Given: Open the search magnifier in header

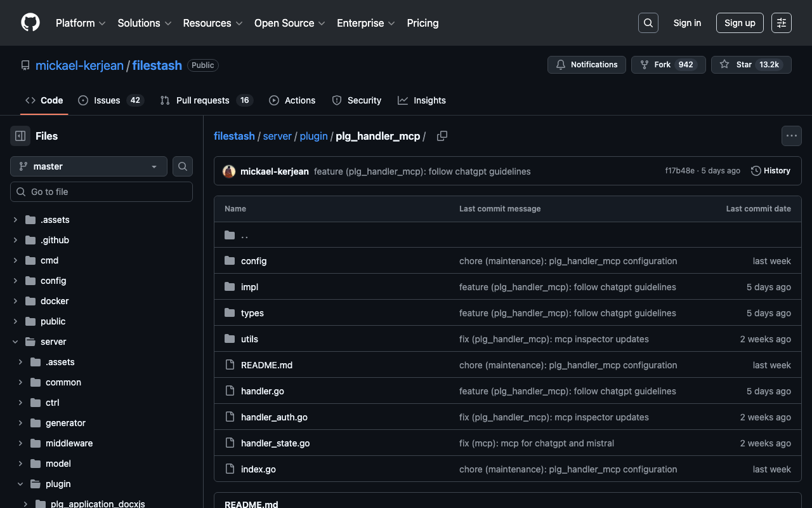Looking at the screenshot, I should coord(648,23).
